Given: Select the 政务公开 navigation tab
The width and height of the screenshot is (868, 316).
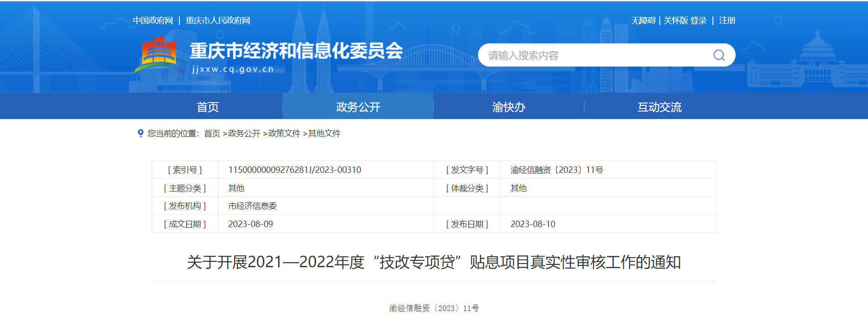Looking at the screenshot, I should click(x=358, y=107).
